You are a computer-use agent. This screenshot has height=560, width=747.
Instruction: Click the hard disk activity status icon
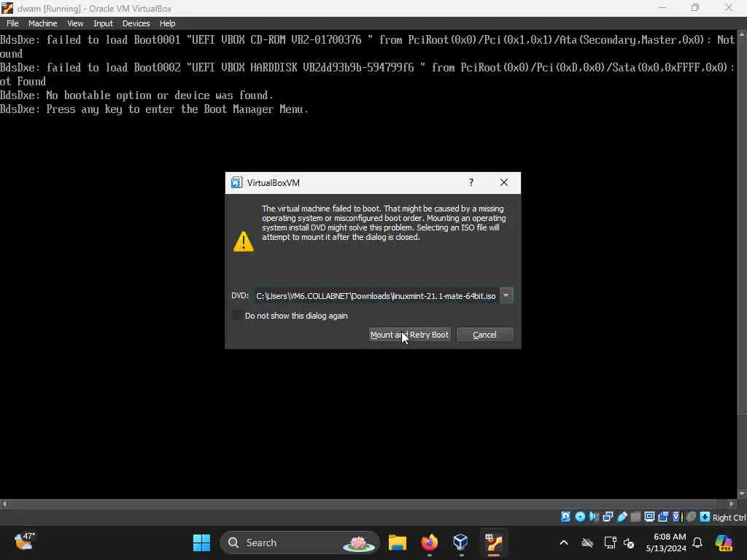click(565, 517)
